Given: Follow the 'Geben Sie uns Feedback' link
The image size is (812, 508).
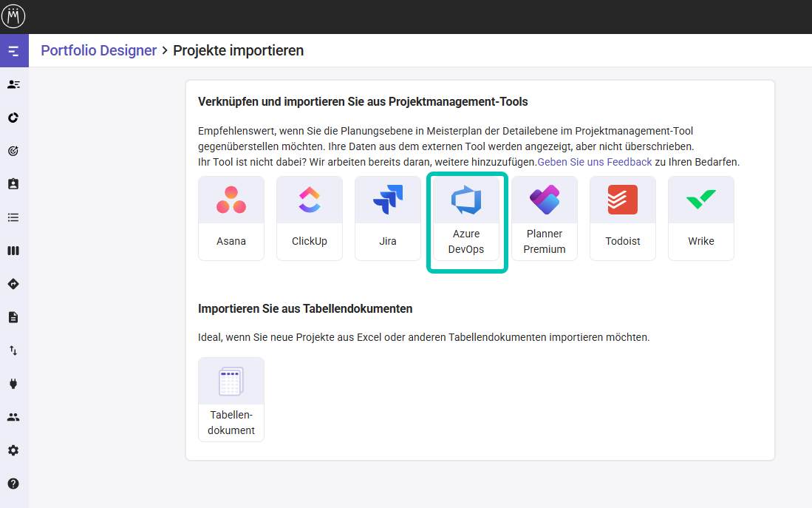Looking at the screenshot, I should pos(595,162).
